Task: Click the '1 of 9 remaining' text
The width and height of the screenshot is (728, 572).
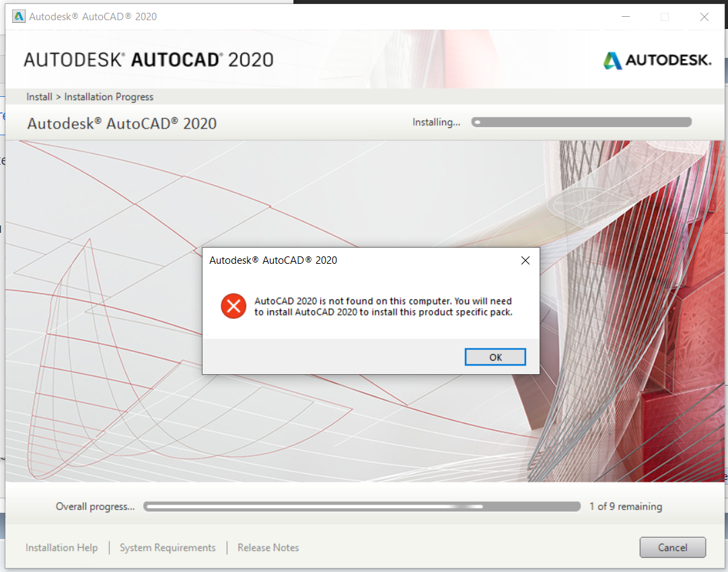Action: click(625, 507)
